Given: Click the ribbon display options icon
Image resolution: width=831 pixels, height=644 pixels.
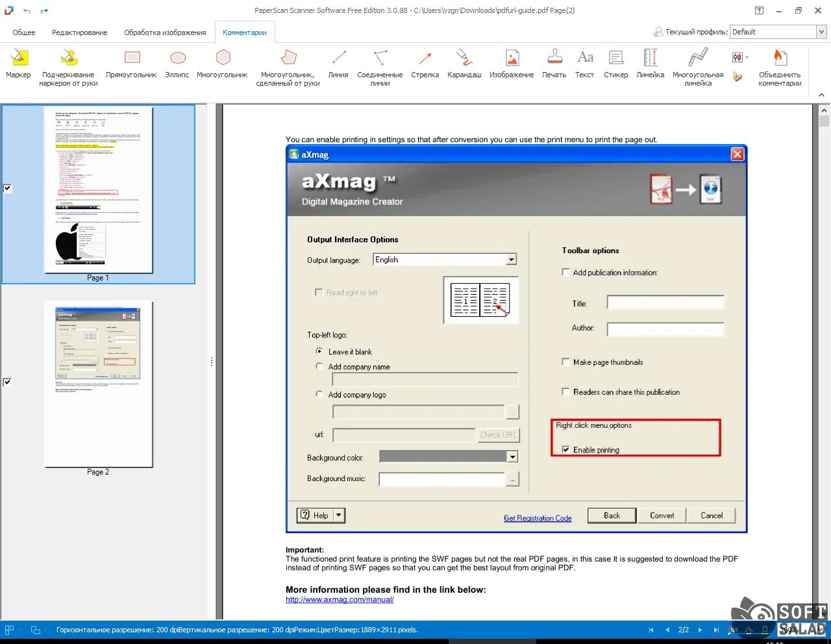Looking at the screenshot, I should pyautogui.click(x=759, y=10).
